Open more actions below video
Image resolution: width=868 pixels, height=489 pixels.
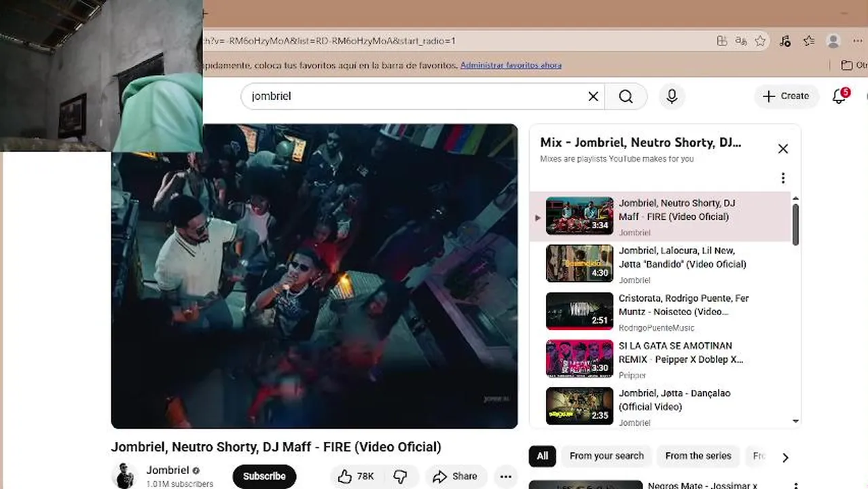505,477
